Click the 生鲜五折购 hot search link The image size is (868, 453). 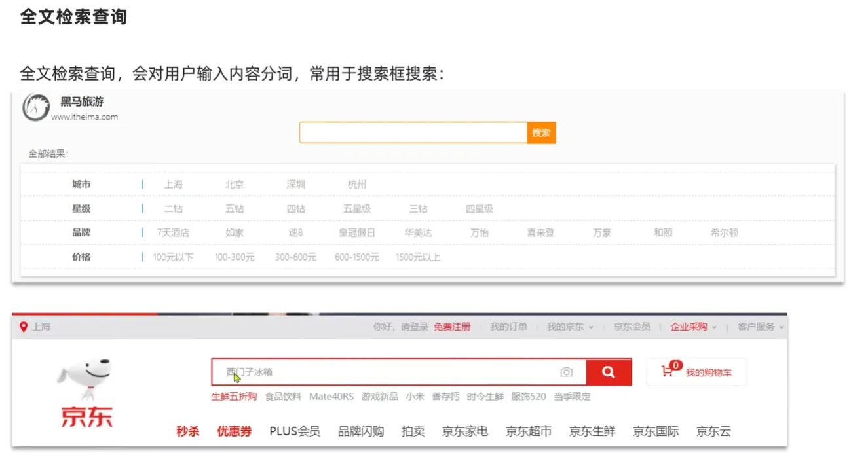[234, 397]
